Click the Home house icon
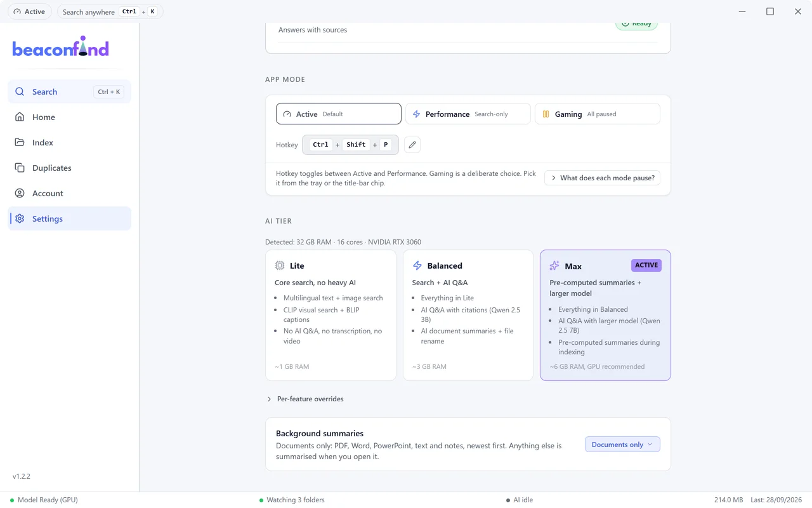The height and width of the screenshot is (508, 812). pyautogui.click(x=20, y=117)
